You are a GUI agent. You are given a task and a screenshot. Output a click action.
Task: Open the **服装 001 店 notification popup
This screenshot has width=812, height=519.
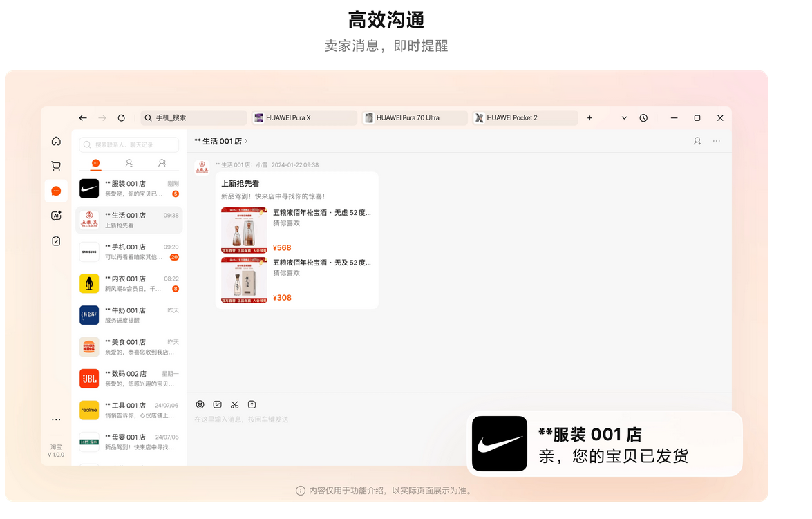click(x=605, y=444)
